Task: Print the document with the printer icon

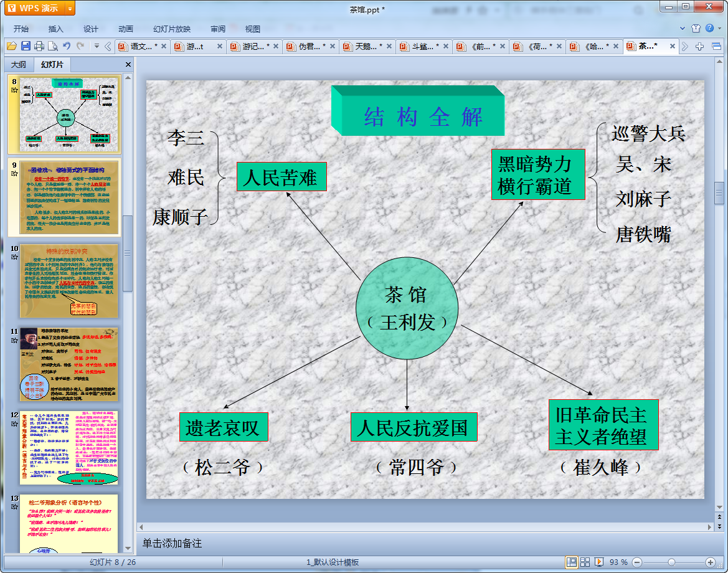Action: click(39, 46)
